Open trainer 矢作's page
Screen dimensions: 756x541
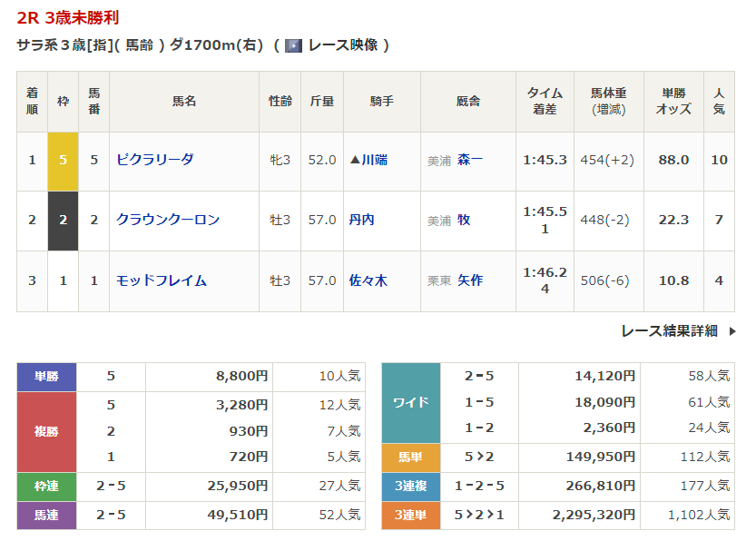click(470, 280)
